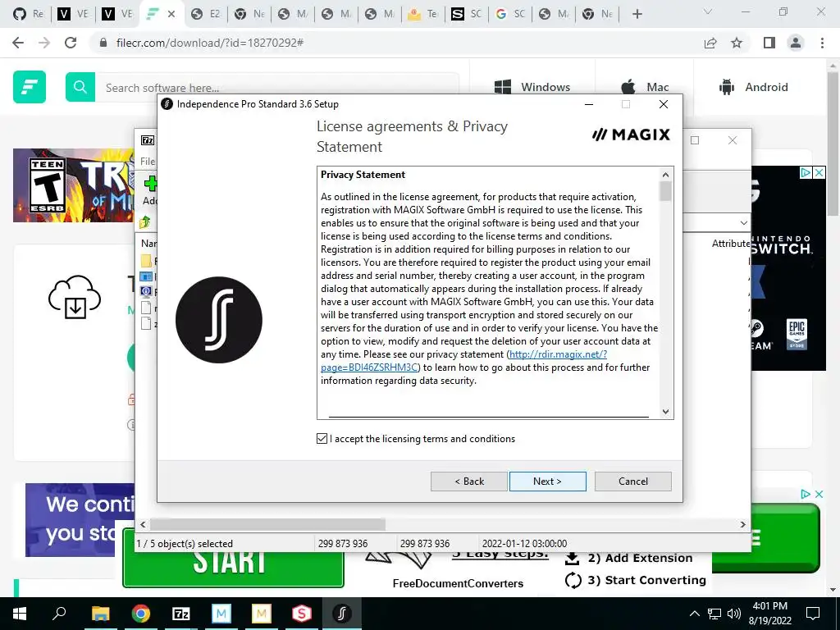Image resolution: width=840 pixels, height=630 pixels.
Task: Share this page from the address bar
Action: pyautogui.click(x=710, y=43)
